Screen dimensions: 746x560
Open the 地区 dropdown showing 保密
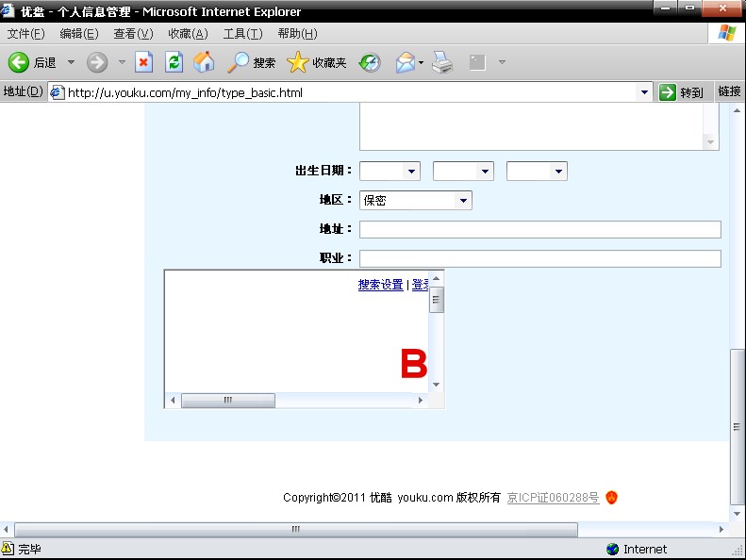tap(415, 200)
